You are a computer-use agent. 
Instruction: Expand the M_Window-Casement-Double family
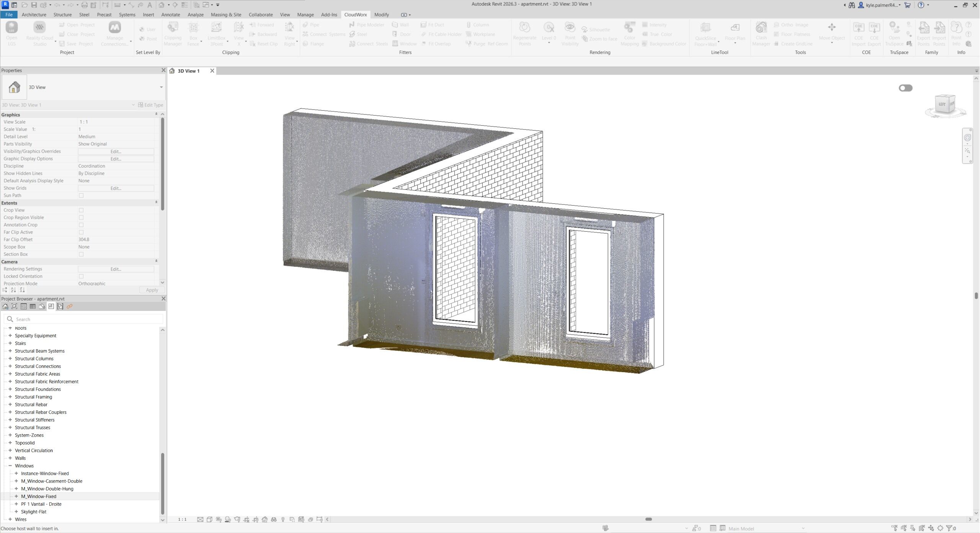(16, 481)
